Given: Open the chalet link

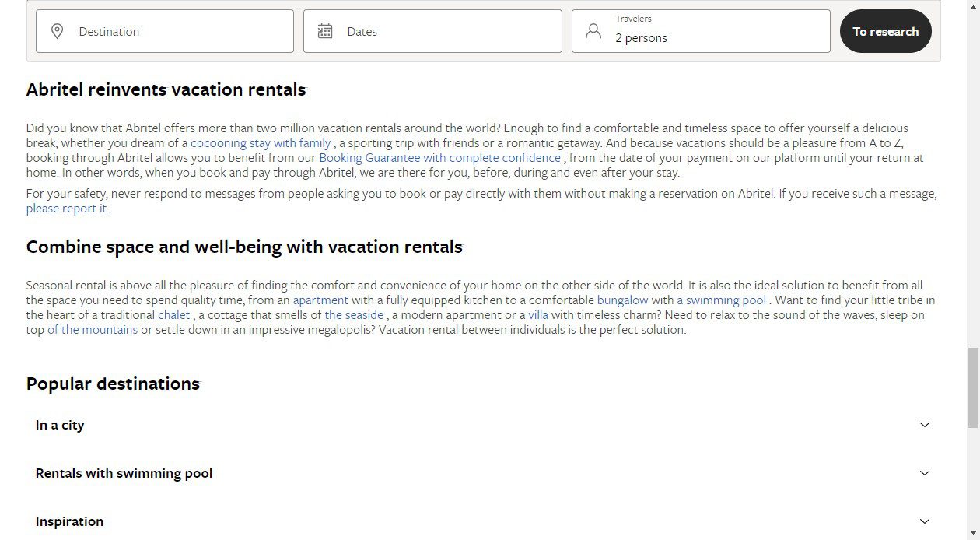Looking at the screenshot, I should click(x=173, y=315).
